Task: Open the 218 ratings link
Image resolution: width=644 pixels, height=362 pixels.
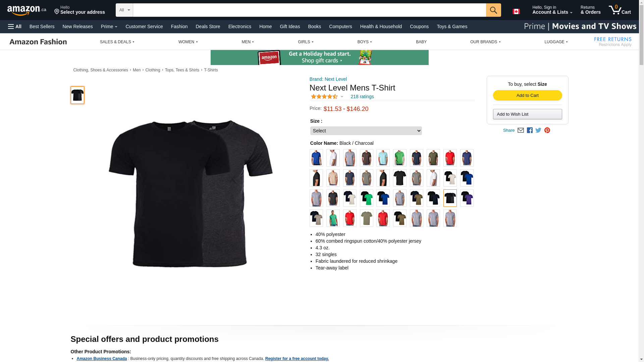Action: point(362,97)
